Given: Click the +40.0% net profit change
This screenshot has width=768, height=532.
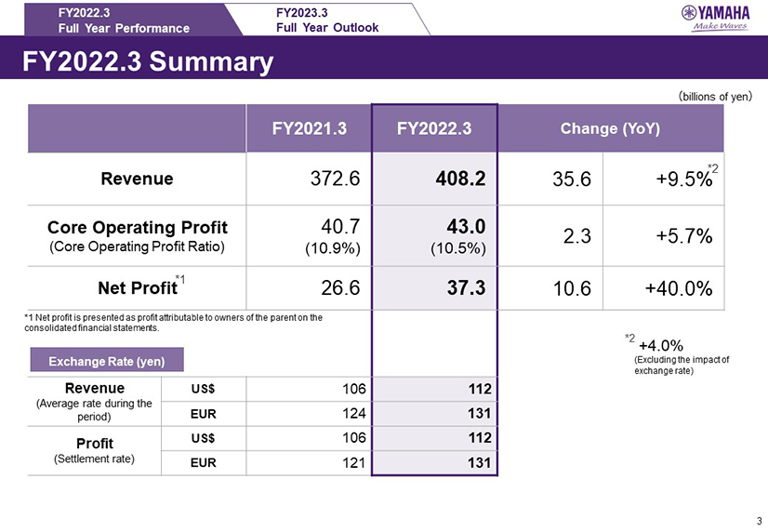Looking at the screenshot, I should (x=677, y=289).
